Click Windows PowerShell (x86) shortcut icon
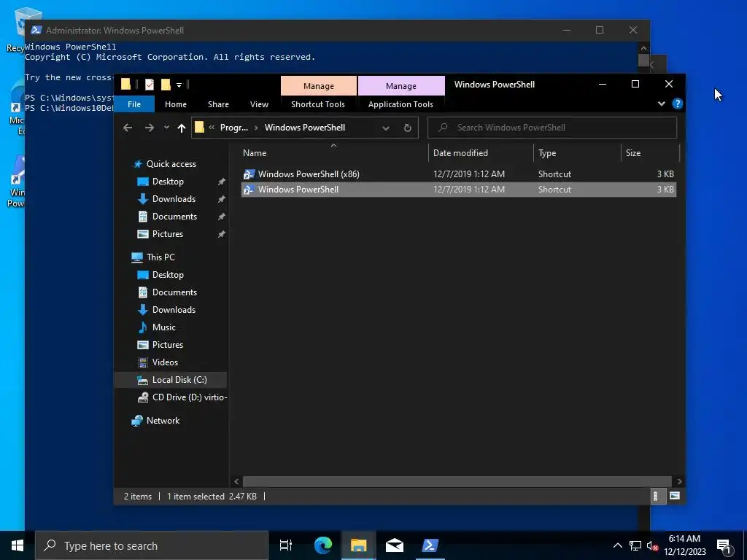The width and height of the screenshot is (747, 560). tap(248, 174)
